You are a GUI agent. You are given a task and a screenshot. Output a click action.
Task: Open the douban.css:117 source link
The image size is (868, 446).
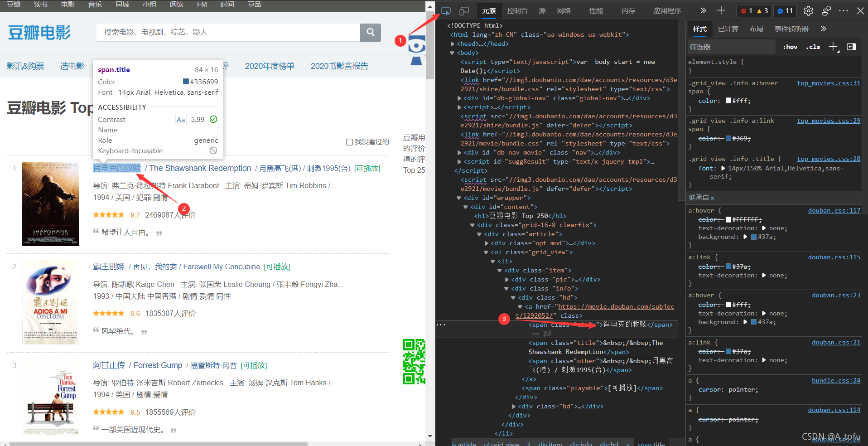click(x=834, y=210)
